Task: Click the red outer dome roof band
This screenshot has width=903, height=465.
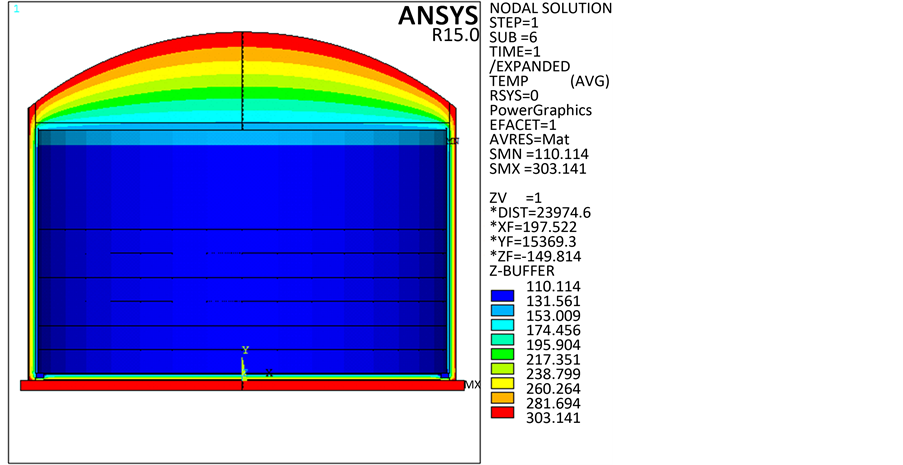Action: pos(243,39)
